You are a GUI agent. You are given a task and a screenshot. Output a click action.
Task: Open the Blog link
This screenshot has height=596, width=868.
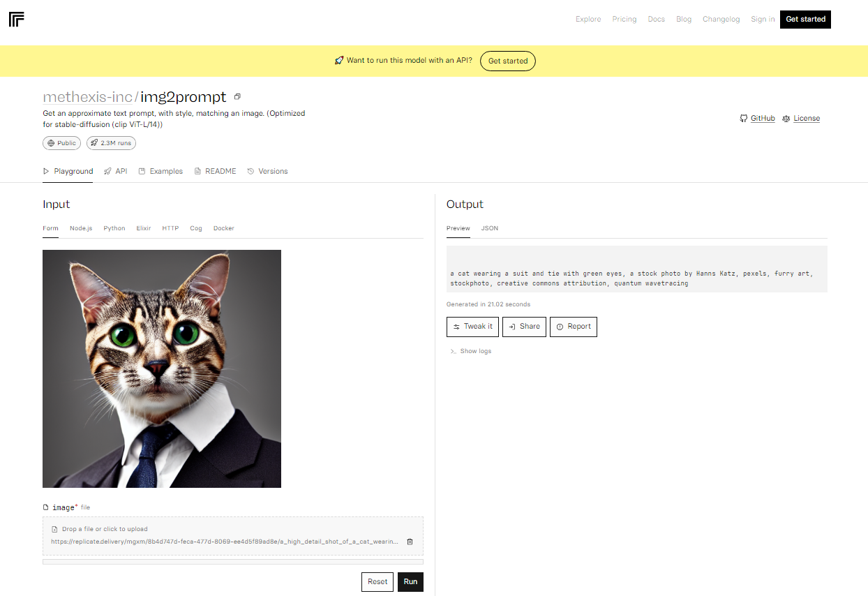(684, 20)
